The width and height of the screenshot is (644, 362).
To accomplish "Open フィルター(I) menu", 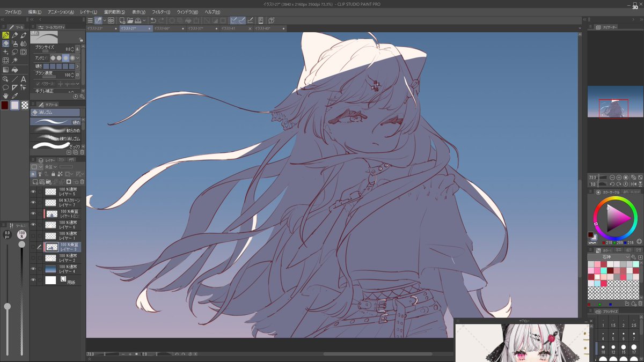I will (161, 12).
